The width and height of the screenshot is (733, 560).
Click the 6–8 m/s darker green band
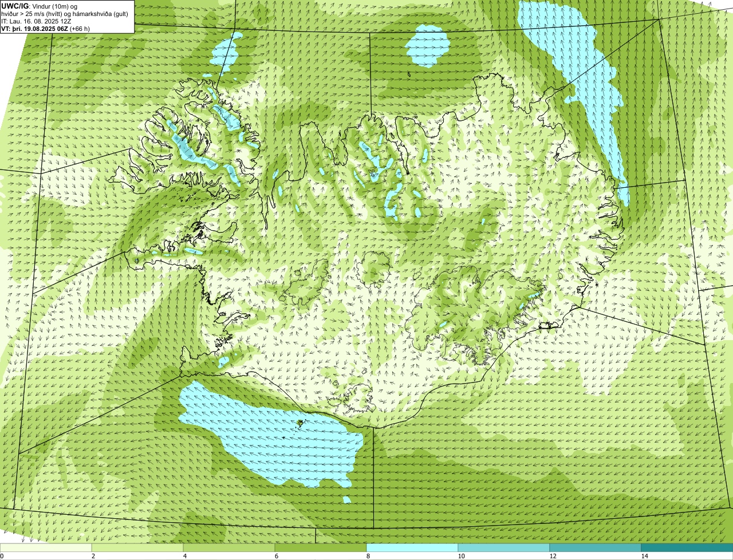[321, 547]
